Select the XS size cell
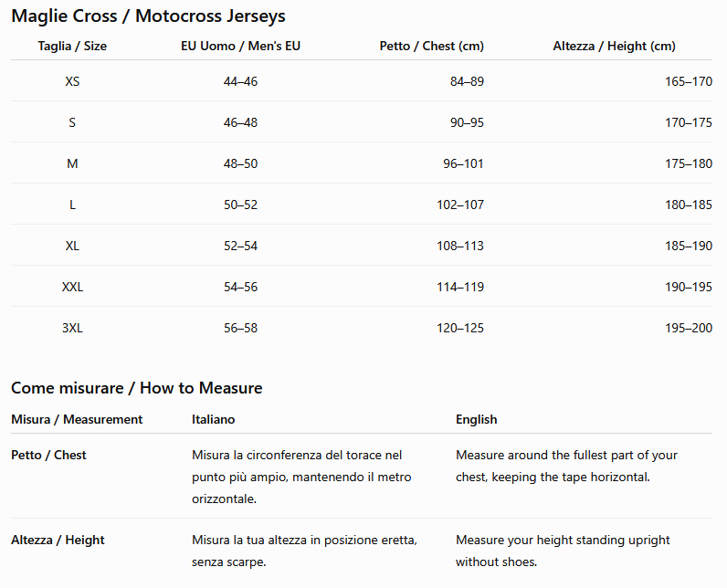Viewport: 727px width, 588px height. tap(72, 81)
